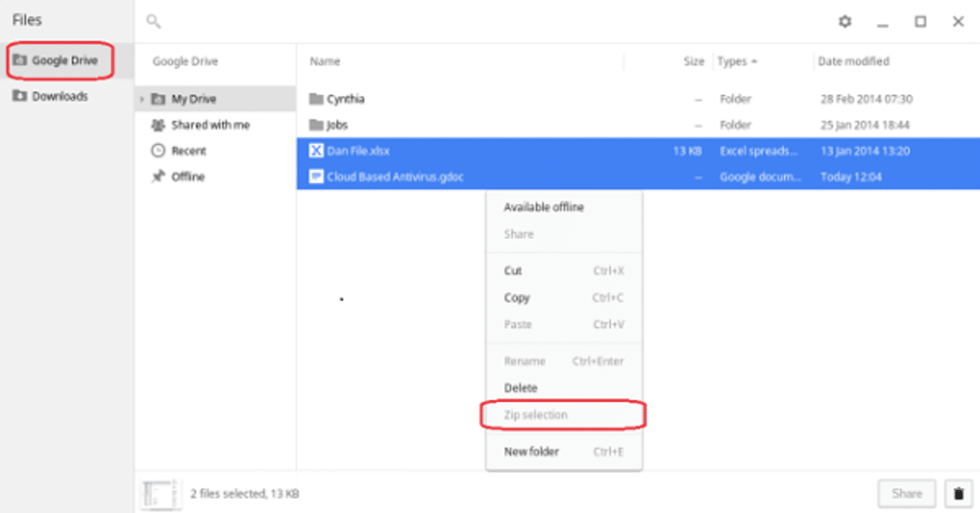Close the Files window
980x513 pixels.
(x=958, y=21)
